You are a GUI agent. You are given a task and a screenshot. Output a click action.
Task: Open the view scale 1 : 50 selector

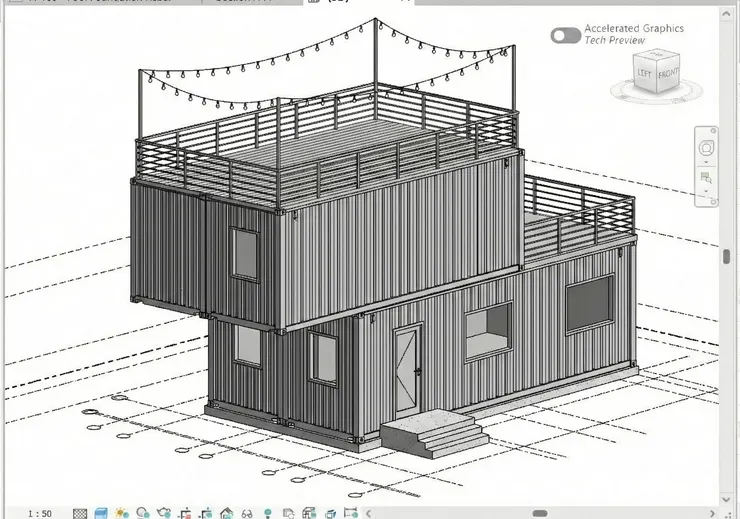(x=40, y=513)
